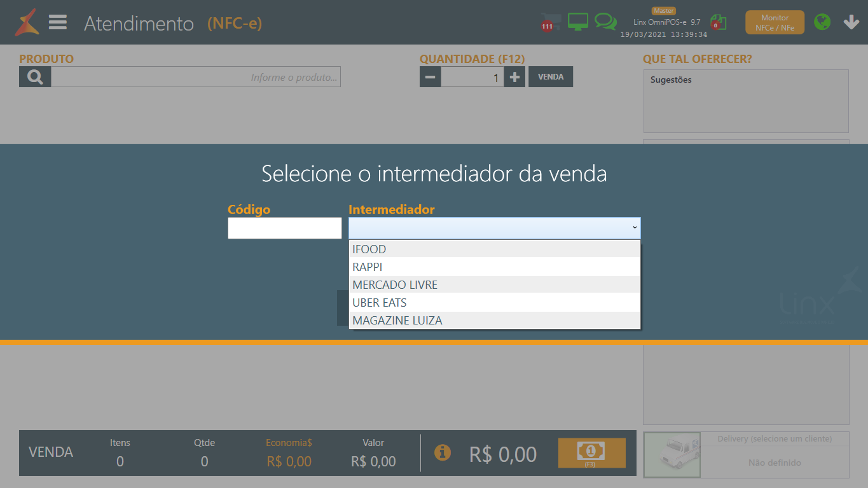The height and width of the screenshot is (488, 868).
Task: Click the Linx OmniPOS-e 9.7 version text
Action: [x=666, y=22]
